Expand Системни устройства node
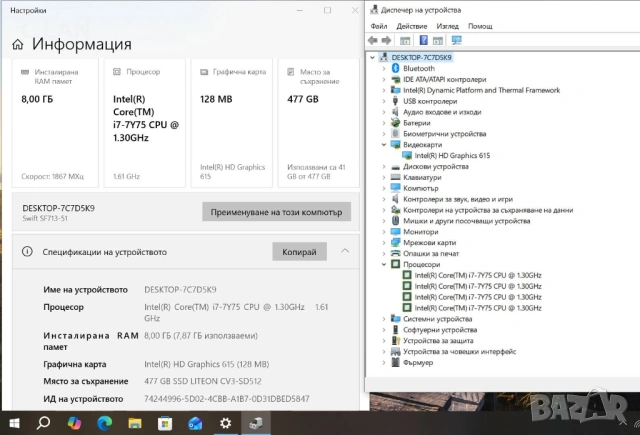This screenshot has width=640, height=435. [x=384, y=319]
